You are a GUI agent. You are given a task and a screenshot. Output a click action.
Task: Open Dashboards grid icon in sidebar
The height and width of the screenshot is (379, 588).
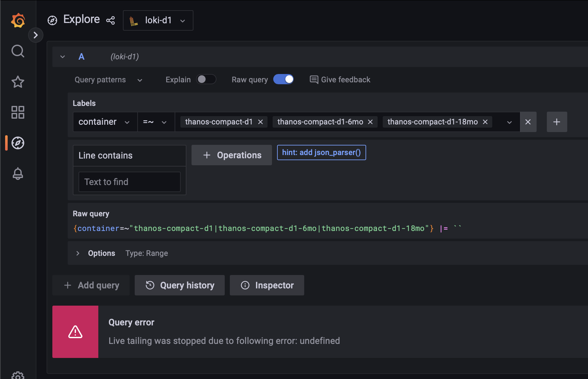click(18, 112)
